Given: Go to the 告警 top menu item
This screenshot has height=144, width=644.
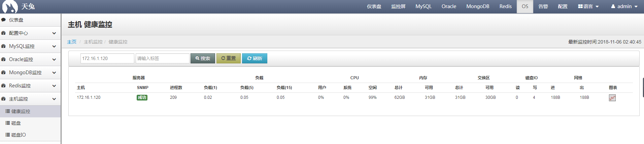Looking at the screenshot, I should point(543,6).
